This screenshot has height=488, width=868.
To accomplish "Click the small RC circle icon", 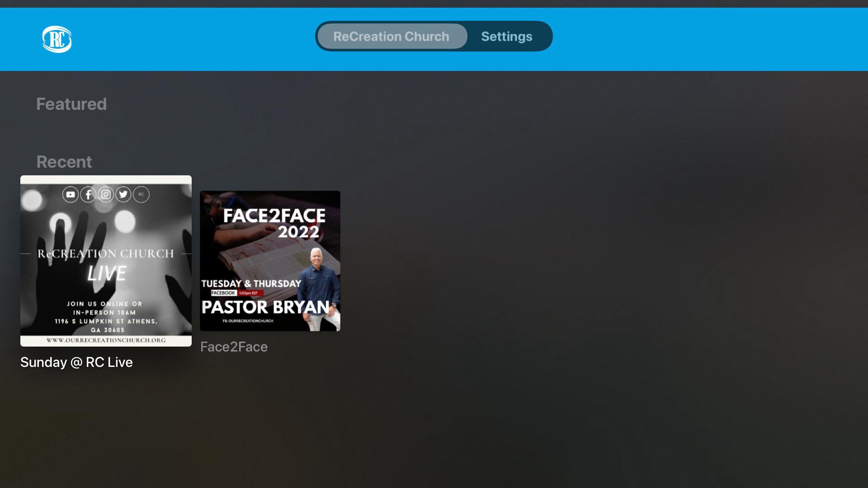I will point(141,195).
